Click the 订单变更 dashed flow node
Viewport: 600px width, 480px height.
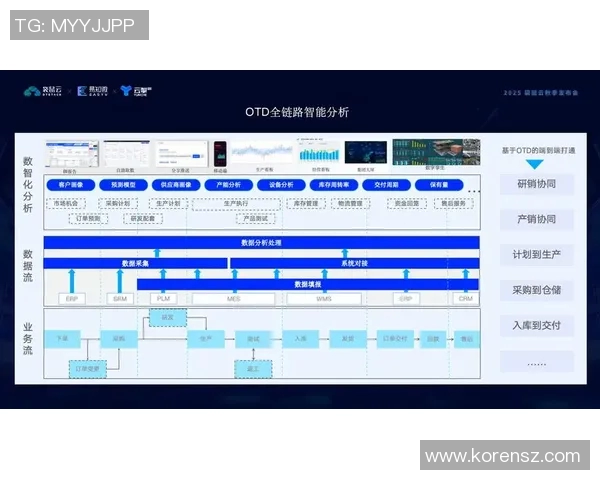tap(88, 369)
